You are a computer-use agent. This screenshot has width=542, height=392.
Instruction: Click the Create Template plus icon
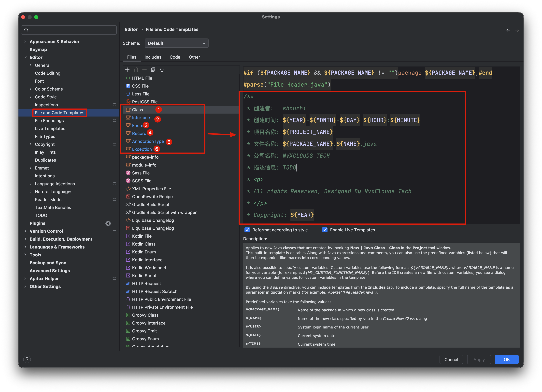point(127,70)
